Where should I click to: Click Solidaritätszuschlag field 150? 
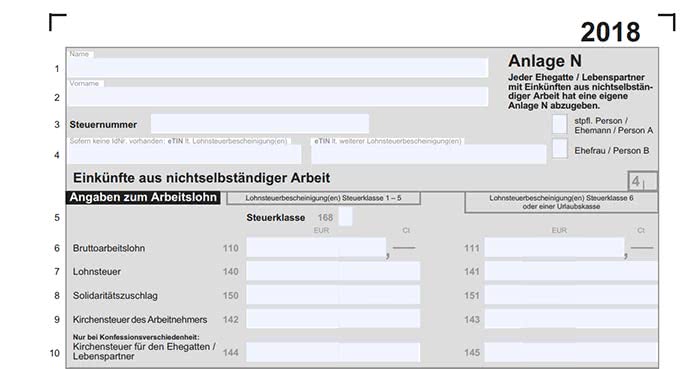pos(333,295)
